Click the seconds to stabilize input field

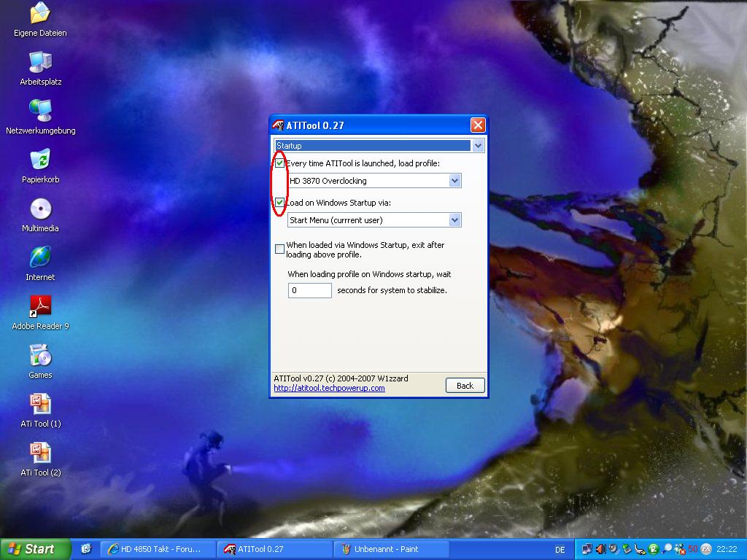pyautogui.click(x=309, y=290)
